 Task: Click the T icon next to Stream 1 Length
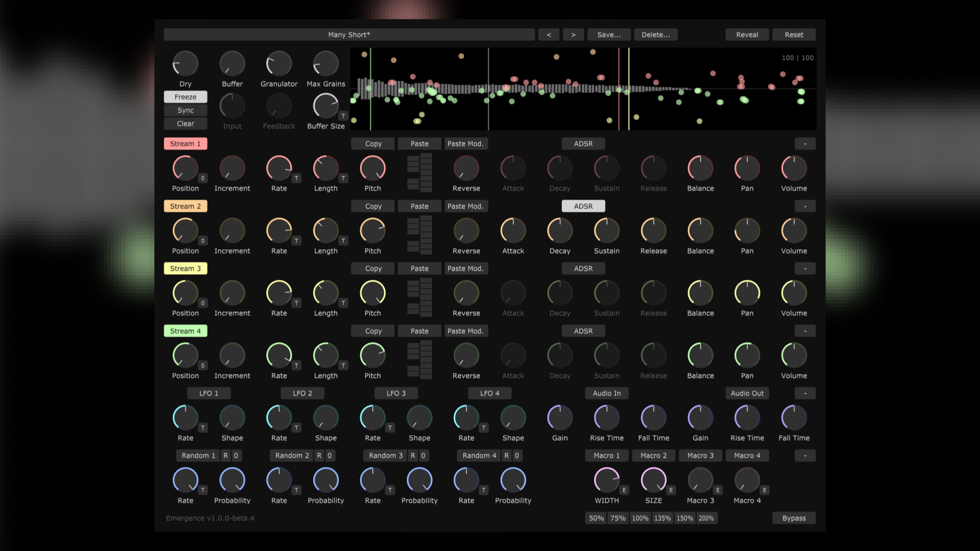point(343,178)
